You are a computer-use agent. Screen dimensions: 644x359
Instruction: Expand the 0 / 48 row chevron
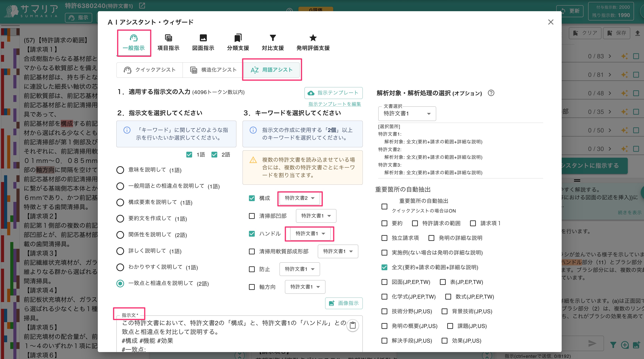click(x=610, y=93)
